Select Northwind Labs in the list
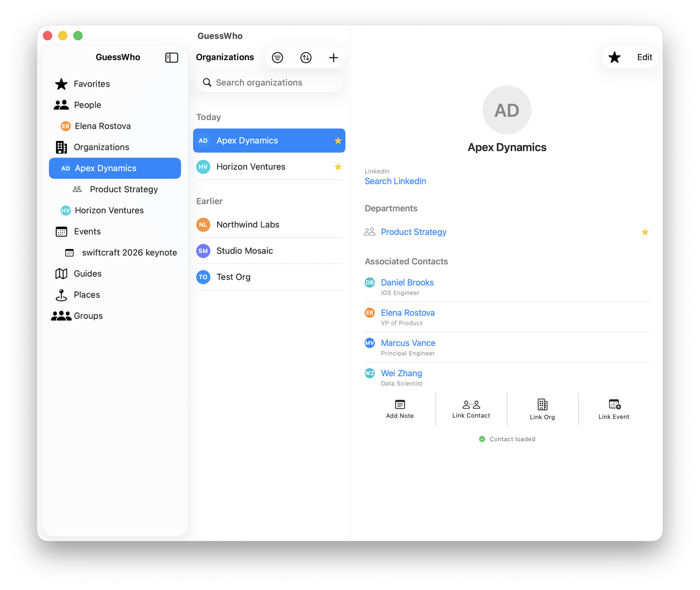This screenshot has width=700, height=590. [x=269, y=224]
